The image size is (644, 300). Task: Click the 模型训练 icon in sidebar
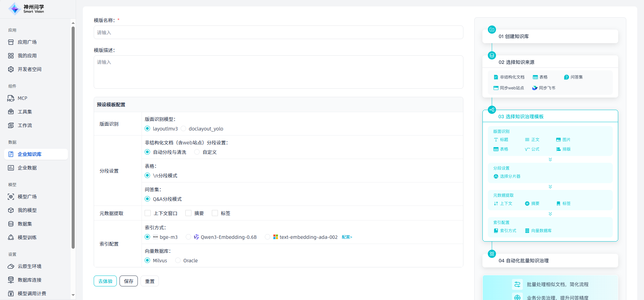point(11,237)
